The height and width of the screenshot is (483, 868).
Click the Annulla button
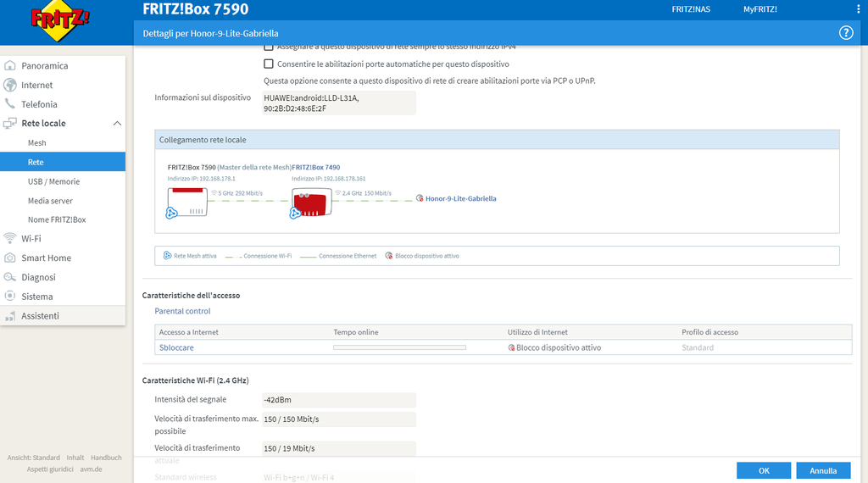(823, 471)
